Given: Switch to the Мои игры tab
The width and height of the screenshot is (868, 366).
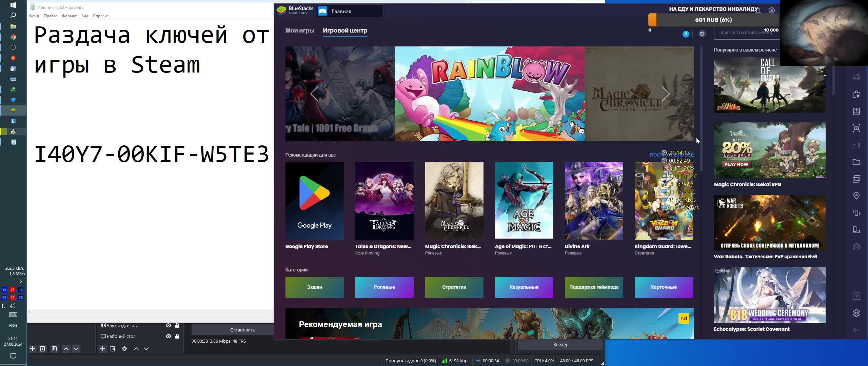Looking at the screenshot, I should (300, 30).
